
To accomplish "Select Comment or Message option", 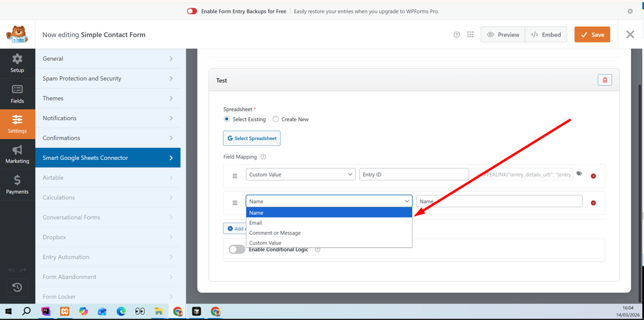I will (329, 233).
